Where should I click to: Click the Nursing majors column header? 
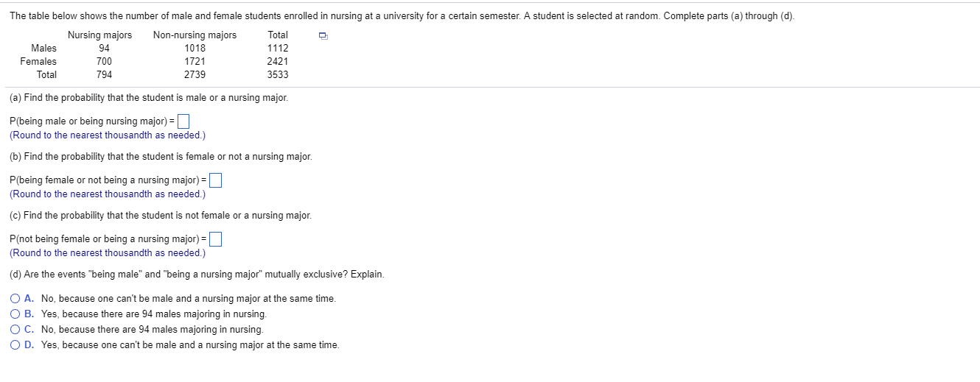coord(99,35)
